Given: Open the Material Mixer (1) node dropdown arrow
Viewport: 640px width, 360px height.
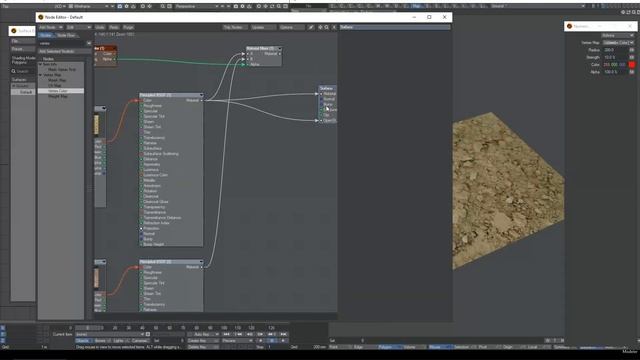Looking at the screenshot, I should [280, 49].
